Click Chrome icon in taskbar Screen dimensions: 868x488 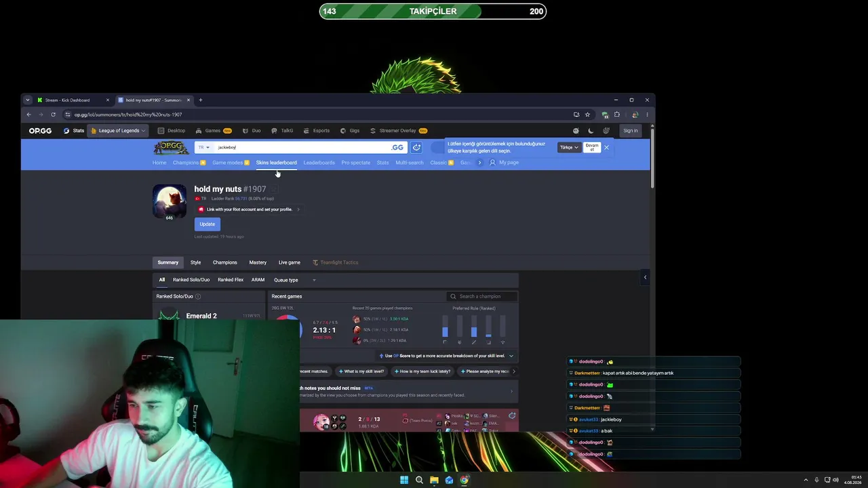(464, 481)
